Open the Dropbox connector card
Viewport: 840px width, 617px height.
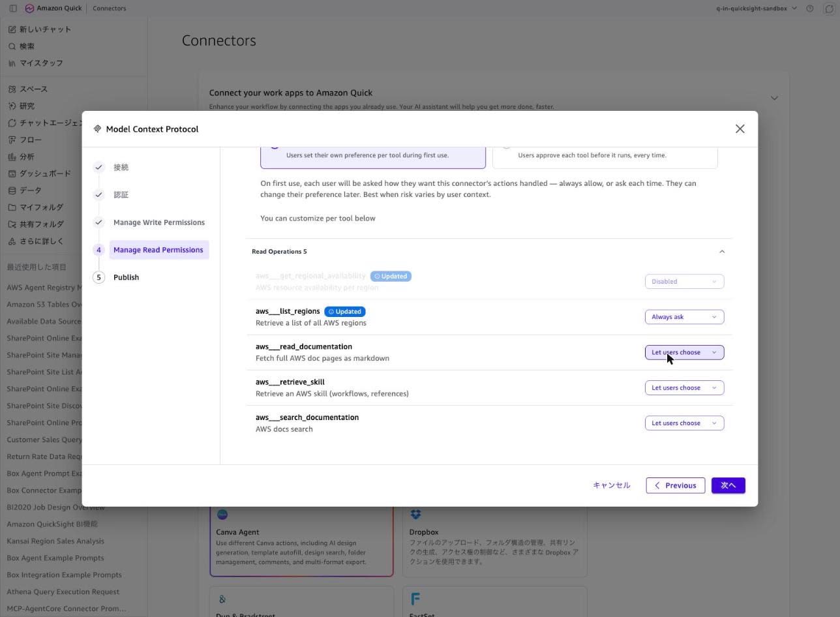(x=495, y=540)
